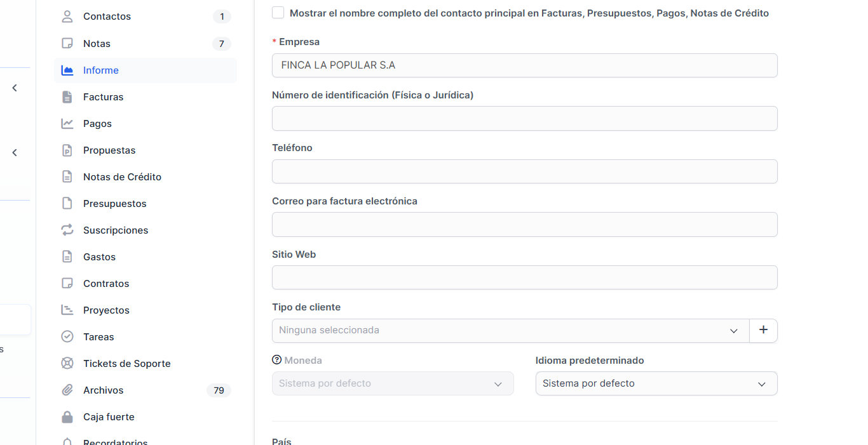Screen dimensions: 868x445
Task: Click the Pagos chart icon
Action: pyautogui.click(x=67, y=124)
